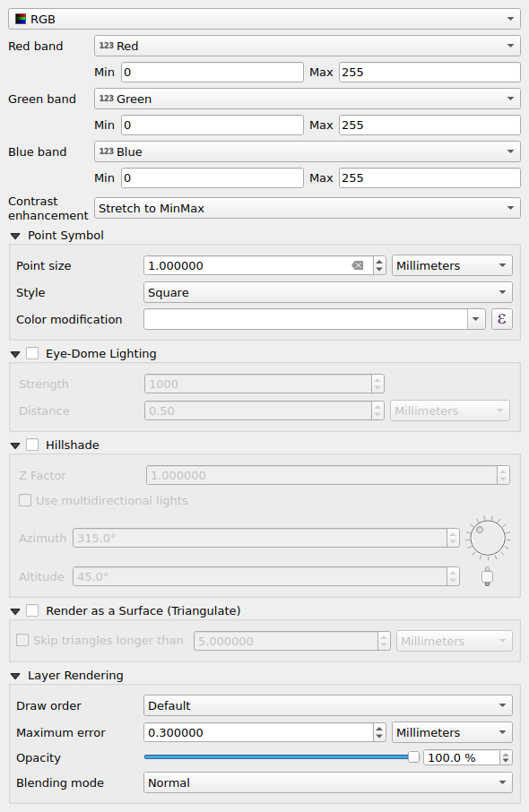Click the Maximum error spin arrows
Image resolution: width=529 pixels, height=812 pixels.
click(x=379, y=733)
